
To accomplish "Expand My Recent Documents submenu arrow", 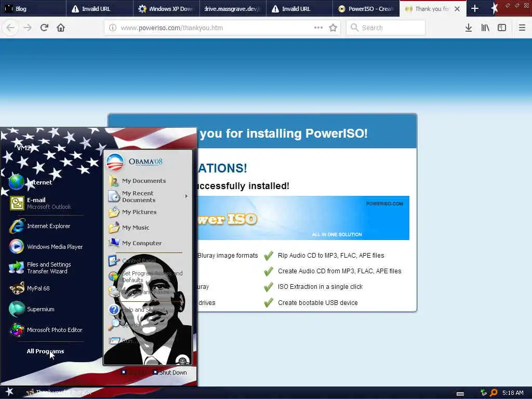I will [187, 196].
